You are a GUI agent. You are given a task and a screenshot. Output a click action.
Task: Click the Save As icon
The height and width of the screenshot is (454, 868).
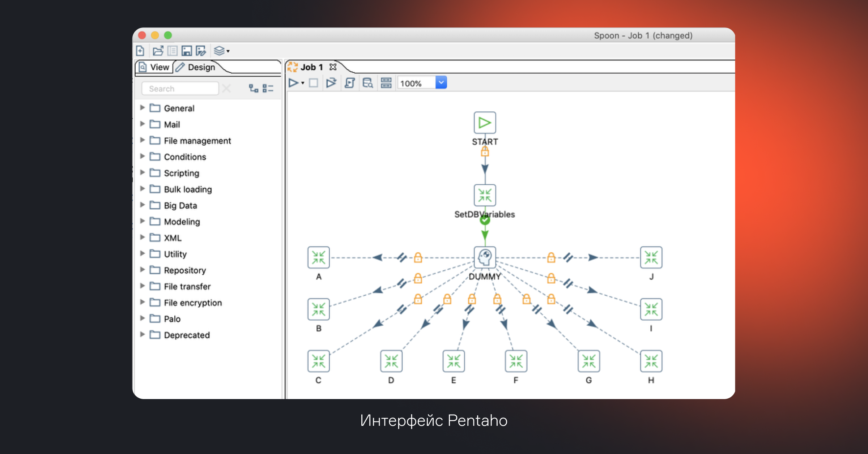click(201, 51)
